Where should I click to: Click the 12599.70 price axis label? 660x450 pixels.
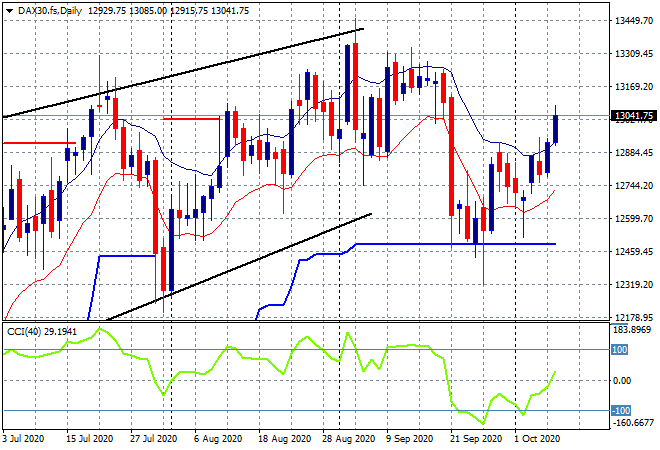(x=633, y=218)
